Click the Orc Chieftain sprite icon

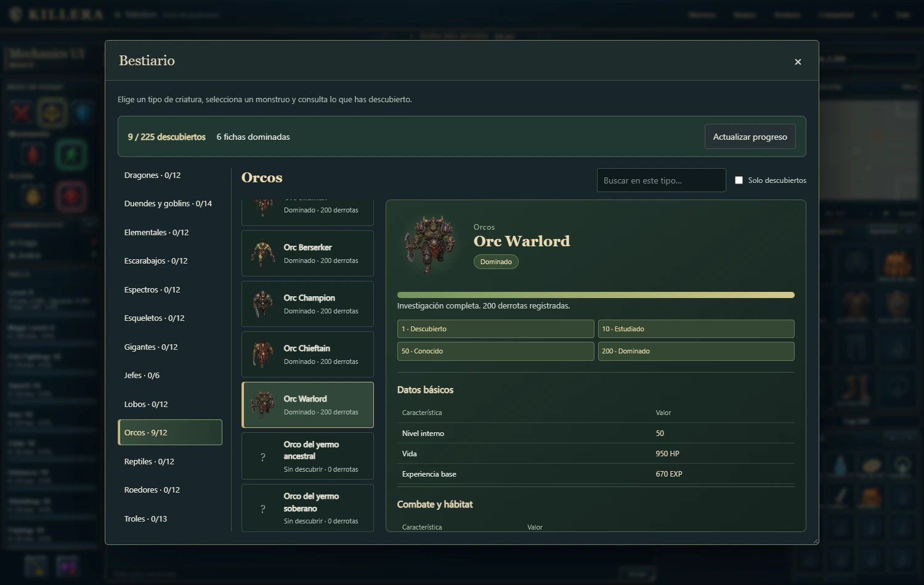click(263, 354)
